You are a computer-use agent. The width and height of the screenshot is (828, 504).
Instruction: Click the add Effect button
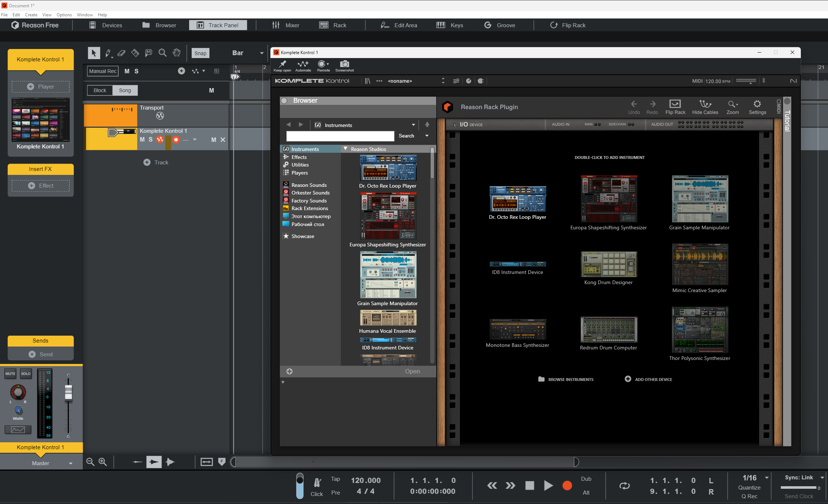[x=41, y=186]
